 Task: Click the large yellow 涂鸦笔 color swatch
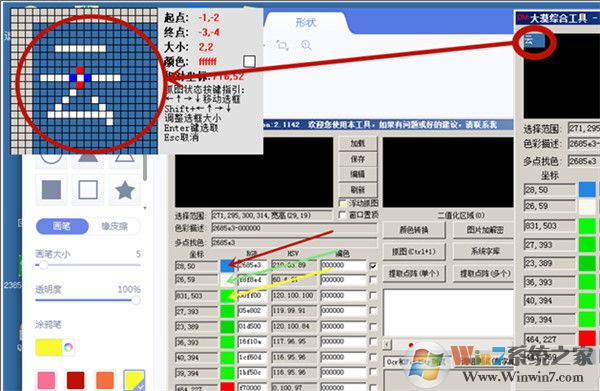49,347
